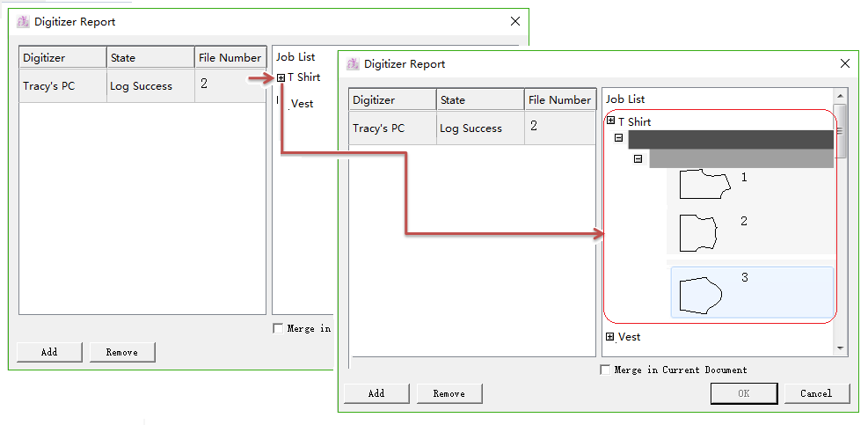Select pattern piece 1 thumbnail

coord(704,185)
